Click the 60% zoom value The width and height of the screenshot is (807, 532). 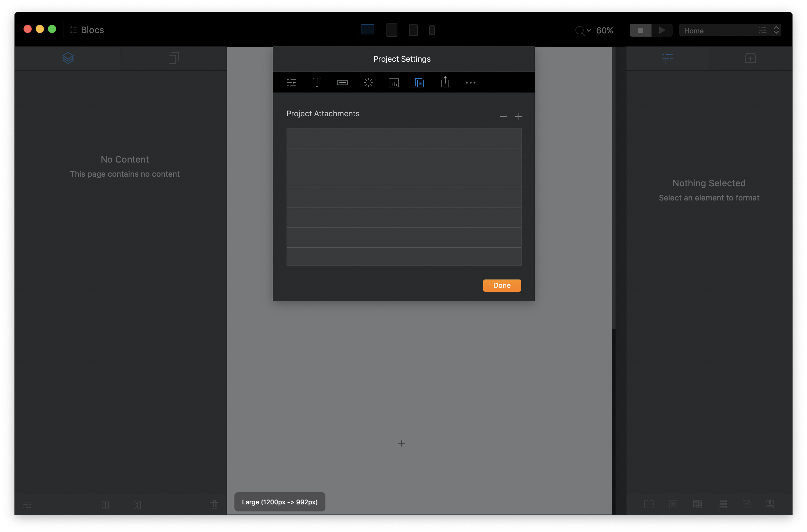tap(605, 31)
